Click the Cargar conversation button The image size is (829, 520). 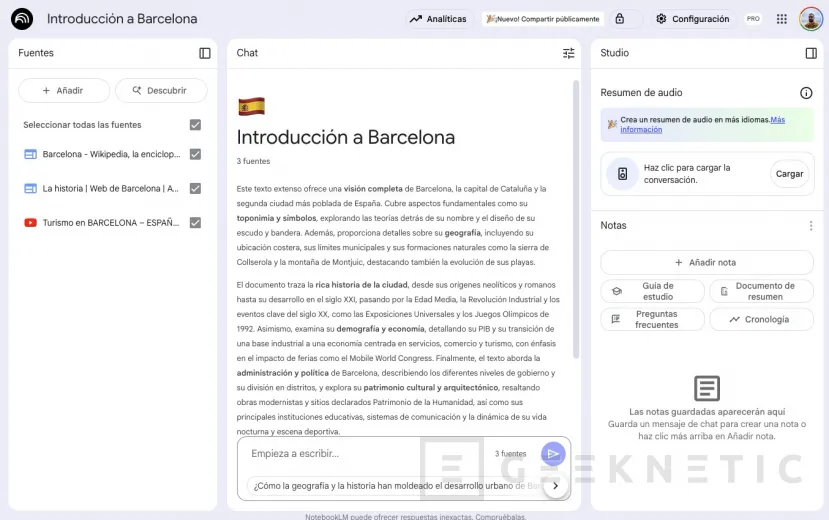point(789,174)
